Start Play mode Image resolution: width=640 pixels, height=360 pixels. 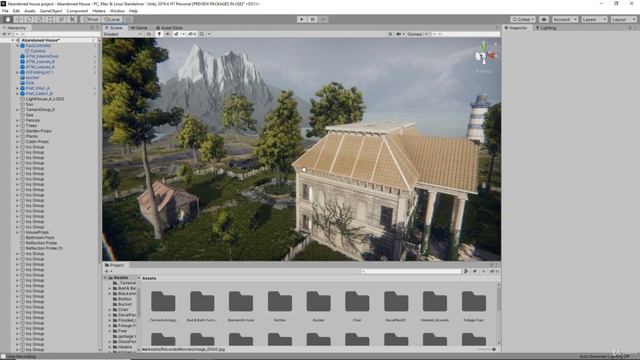tap(302, 19)
